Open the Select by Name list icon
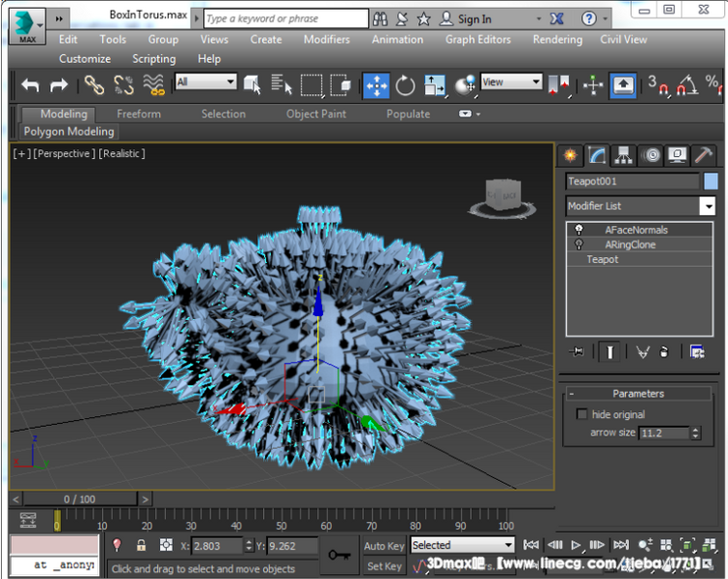Viewport: 728px width, 579px height. [x=281, y=85]
